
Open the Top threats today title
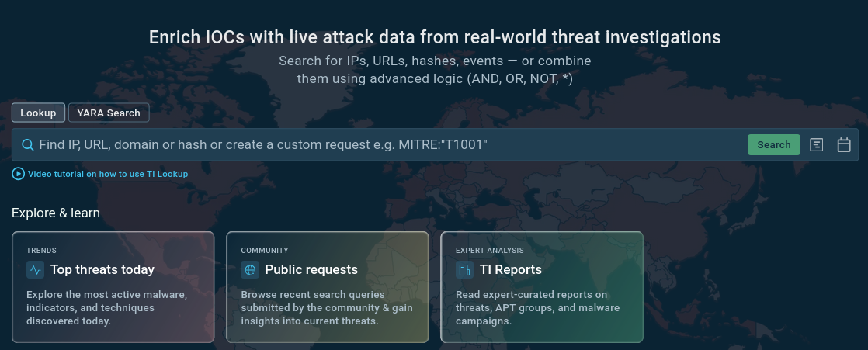(x=102, y=270)
